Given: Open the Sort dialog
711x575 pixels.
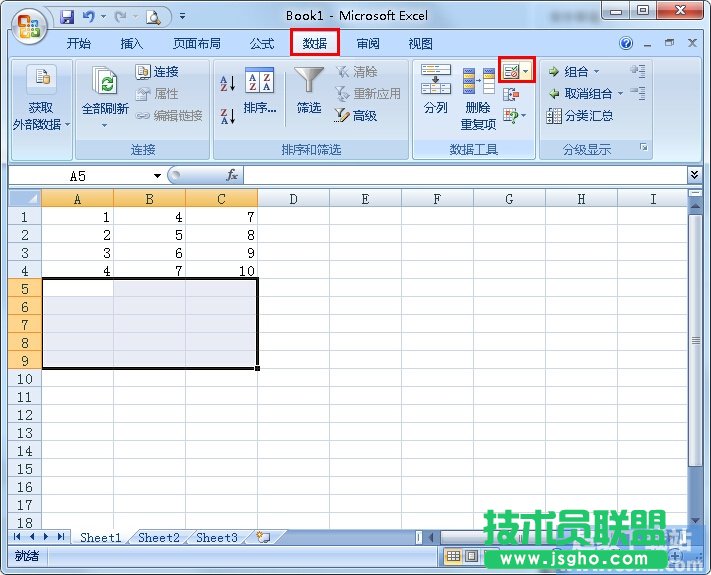Looking at the screenshot, I should point(259,92).
